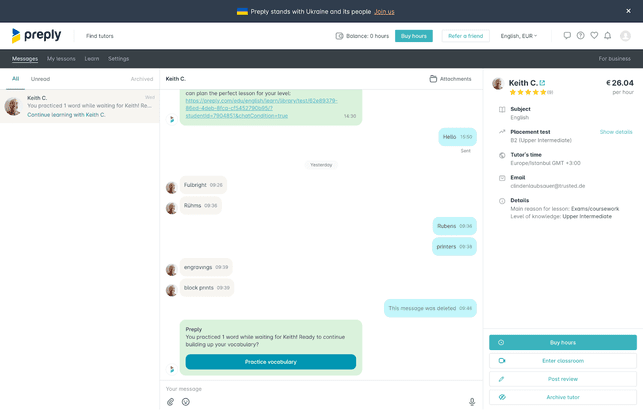This screenshot has height=411, width=643.
Task: Switch to the Unread tab
Action: pos(40,79)
